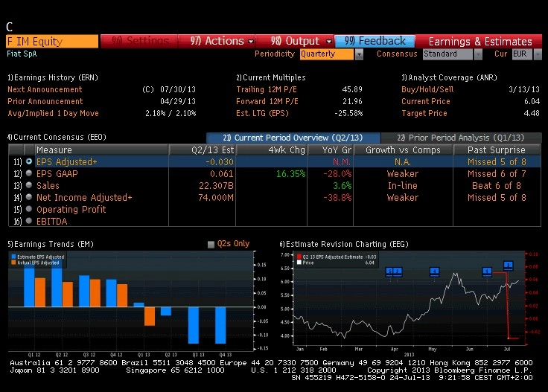Click the white Price legend swatch
The image size is (548, 392).
pyautogui.click(x=299, y=263)
